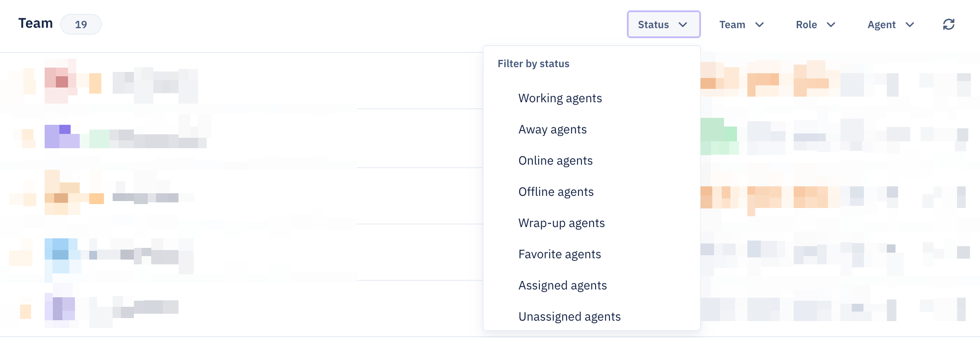Screen dimensions: 980x338
Task: Click the Status dropdown chevron arrow
Action: (683, 25)
